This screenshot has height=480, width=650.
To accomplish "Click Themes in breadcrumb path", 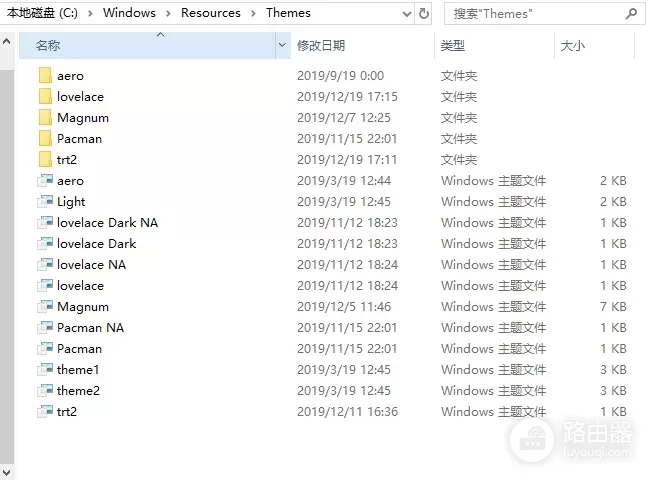I will [x=288, y=13].
